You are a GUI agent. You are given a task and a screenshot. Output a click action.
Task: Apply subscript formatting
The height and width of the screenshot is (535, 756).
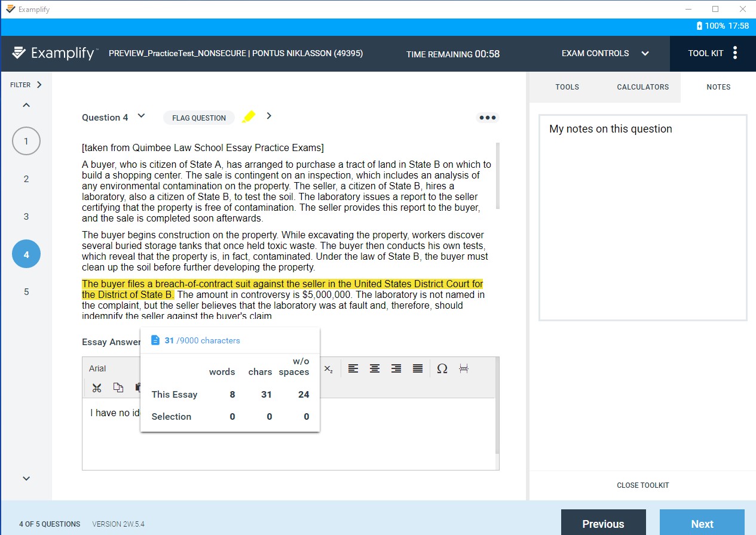[x=329, y=369]
